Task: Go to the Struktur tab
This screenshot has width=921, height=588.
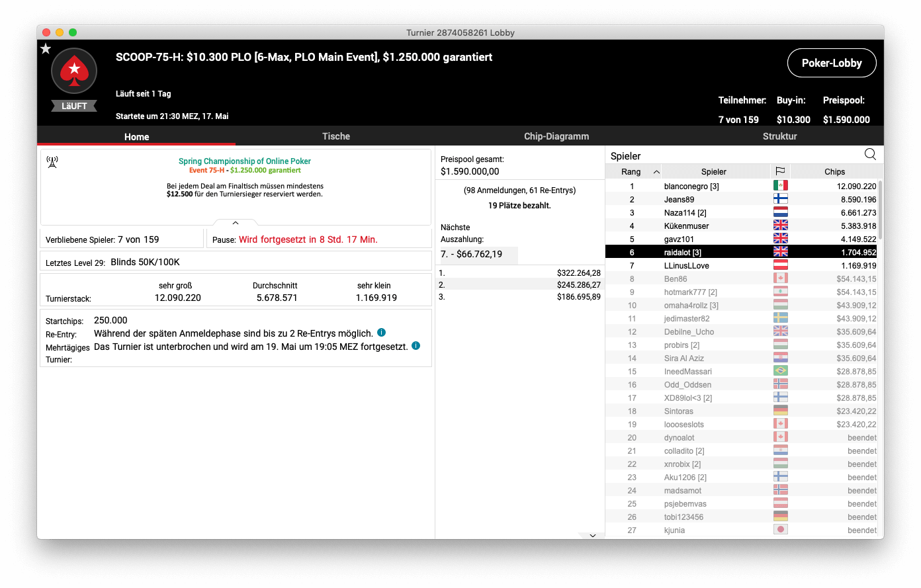Action: click(779, 136)
